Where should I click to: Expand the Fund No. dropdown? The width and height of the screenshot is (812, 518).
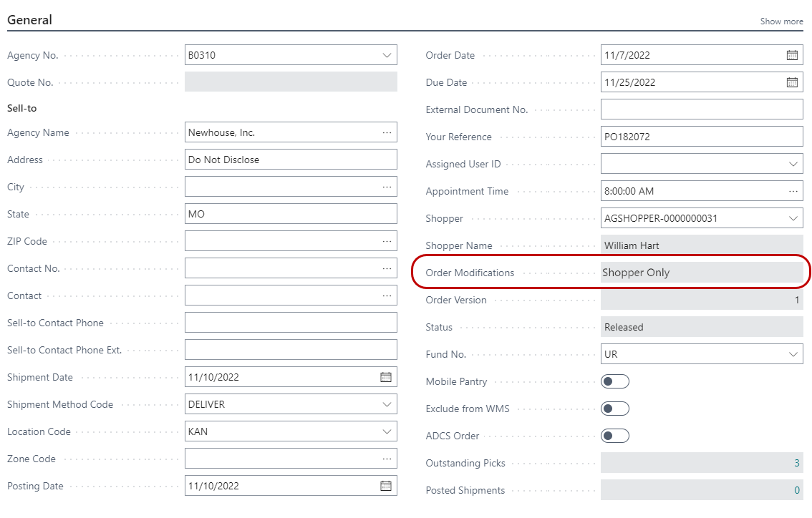[x=793, y=354]
